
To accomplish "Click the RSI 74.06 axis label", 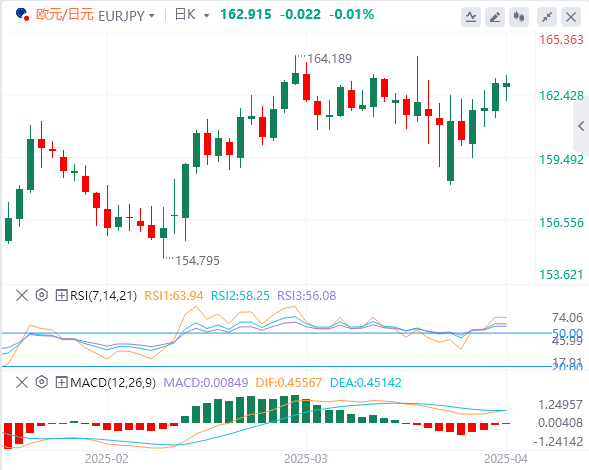I will pyautogui.click(x=567, y=318).
